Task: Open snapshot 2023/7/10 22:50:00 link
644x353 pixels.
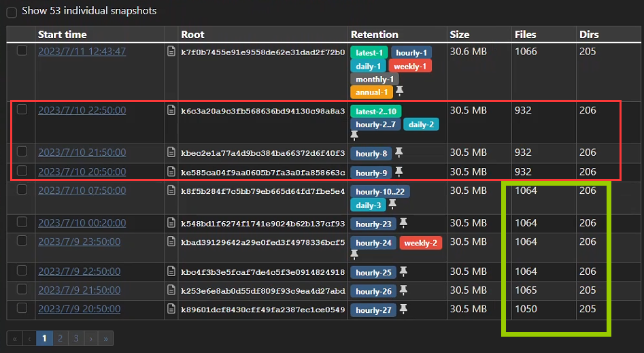Action: (82, 110)
